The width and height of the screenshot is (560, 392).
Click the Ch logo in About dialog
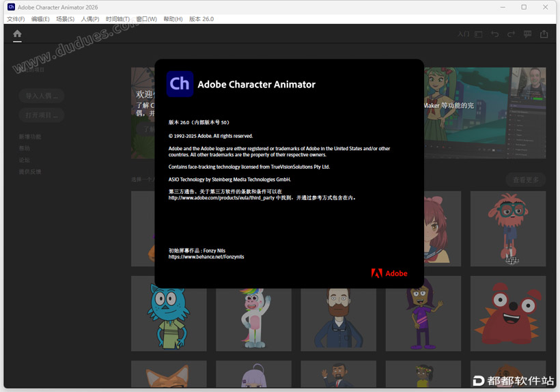coord(180,84)
